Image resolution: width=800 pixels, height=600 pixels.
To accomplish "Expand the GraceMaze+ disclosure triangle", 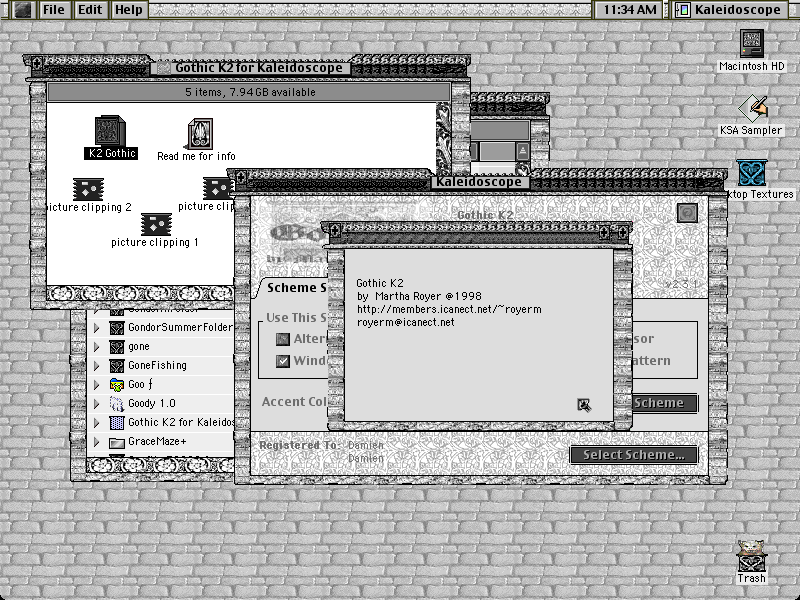I will click(x=96, y=442).
